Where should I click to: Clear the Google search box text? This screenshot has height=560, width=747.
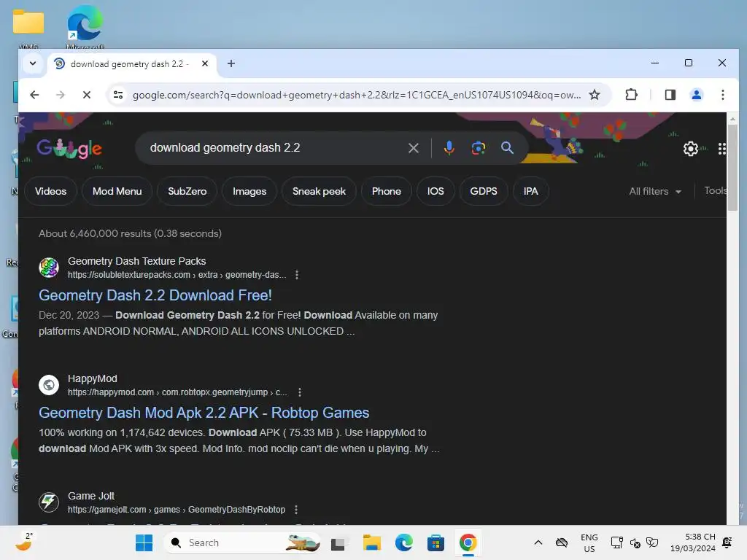pos(414,148)
